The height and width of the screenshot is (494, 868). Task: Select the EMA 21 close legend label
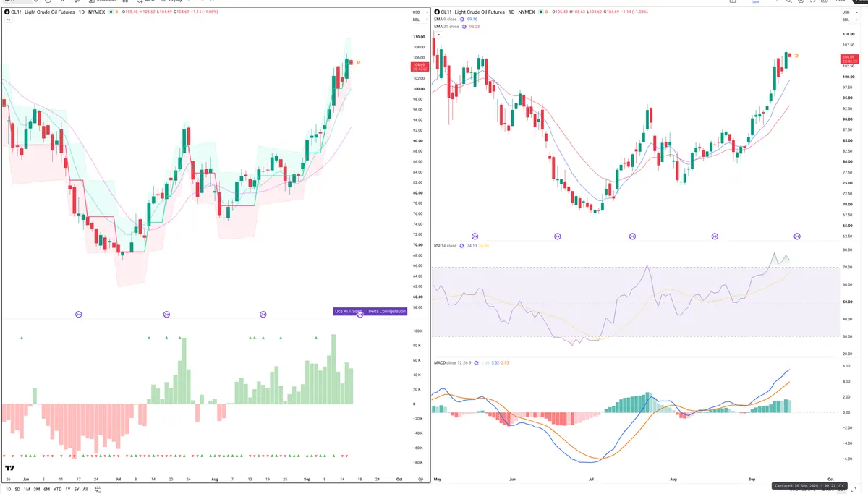click(446, 27)
